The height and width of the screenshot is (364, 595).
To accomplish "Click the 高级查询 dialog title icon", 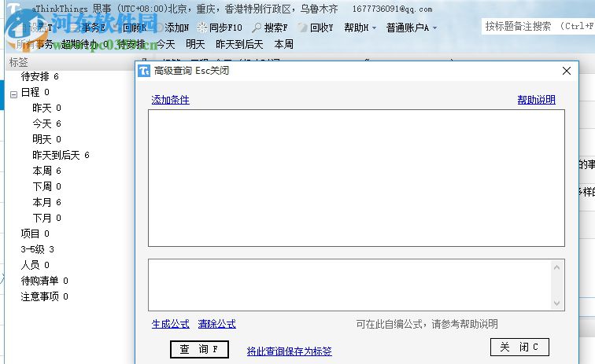I will (144, 71).
